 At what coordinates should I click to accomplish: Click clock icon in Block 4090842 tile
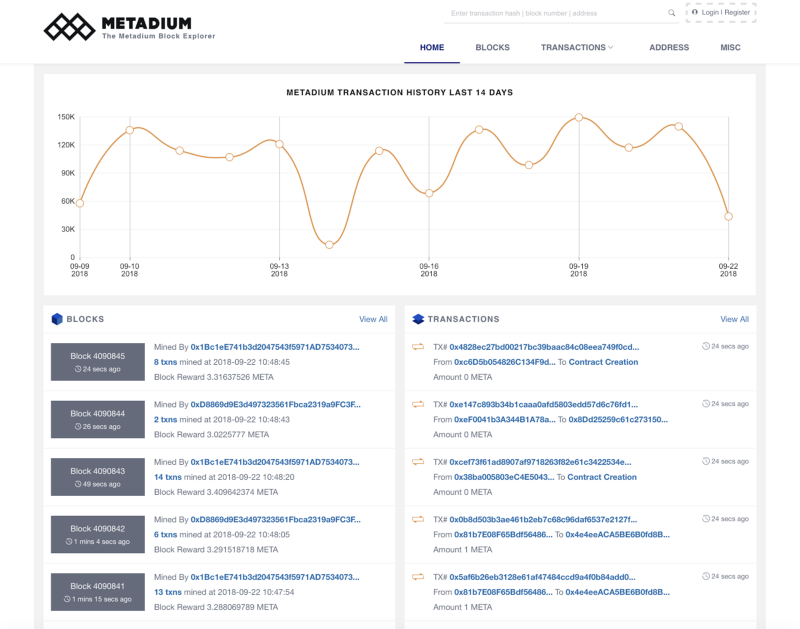coord(69,542)
